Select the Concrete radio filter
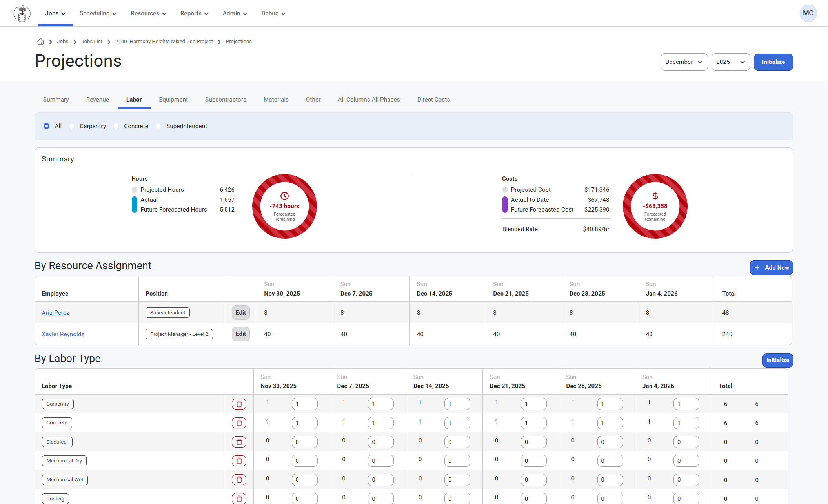Image resolution: width=828 pixels, height=504 pixels. pos(116,126)
